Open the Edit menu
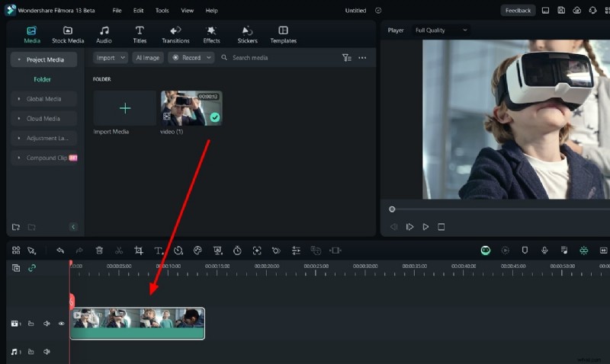This screenshot has height=364, width=610. pyautogui.click(x=138, y=11)
